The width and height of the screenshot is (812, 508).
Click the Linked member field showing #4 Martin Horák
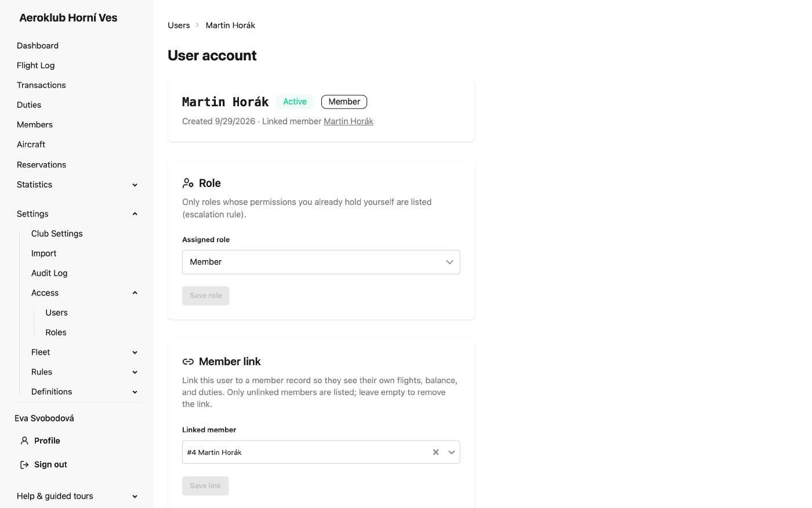tap(321, 452)
